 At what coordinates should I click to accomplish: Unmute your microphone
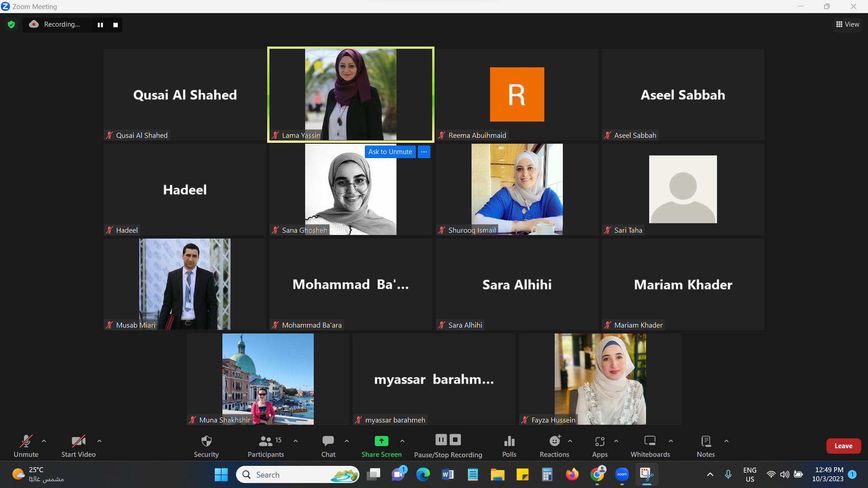tap(26, 446)
